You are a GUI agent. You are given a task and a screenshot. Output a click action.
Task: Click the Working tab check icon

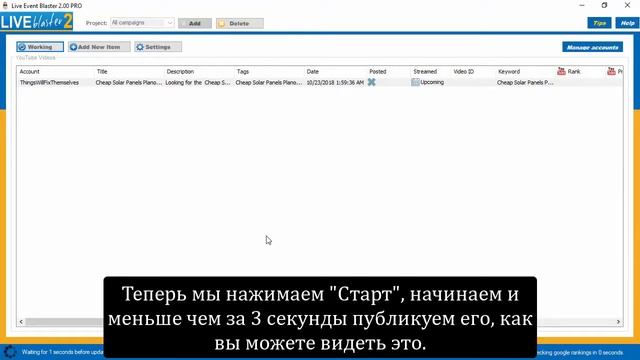tap(22, 47)
